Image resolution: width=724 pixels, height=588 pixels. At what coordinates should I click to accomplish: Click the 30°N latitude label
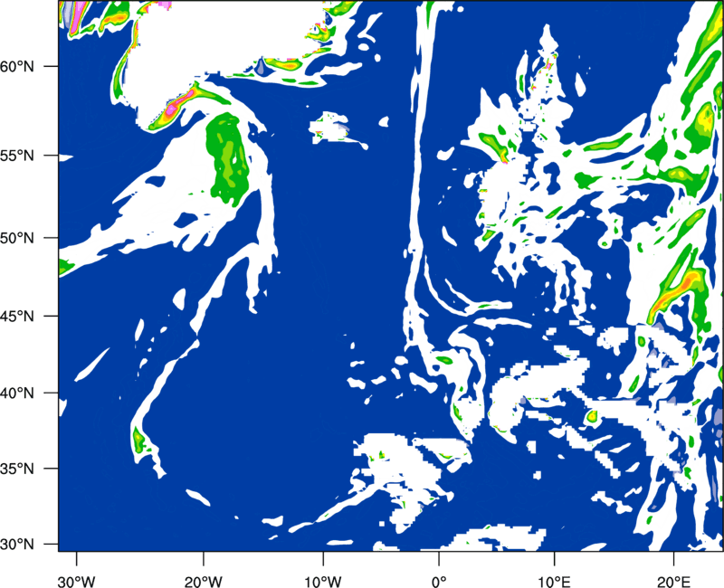(x=17, y=545)
